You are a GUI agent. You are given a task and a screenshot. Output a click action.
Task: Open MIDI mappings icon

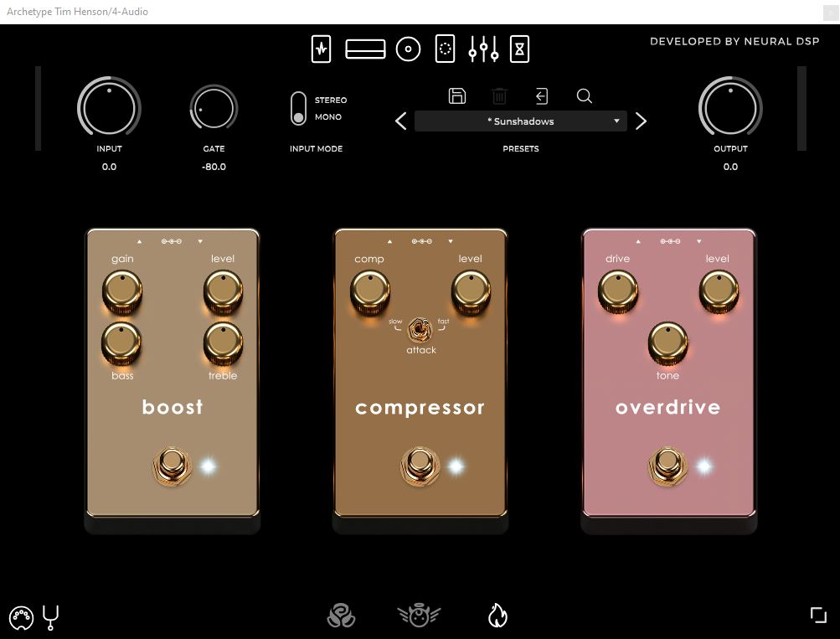tap(22, 617)
